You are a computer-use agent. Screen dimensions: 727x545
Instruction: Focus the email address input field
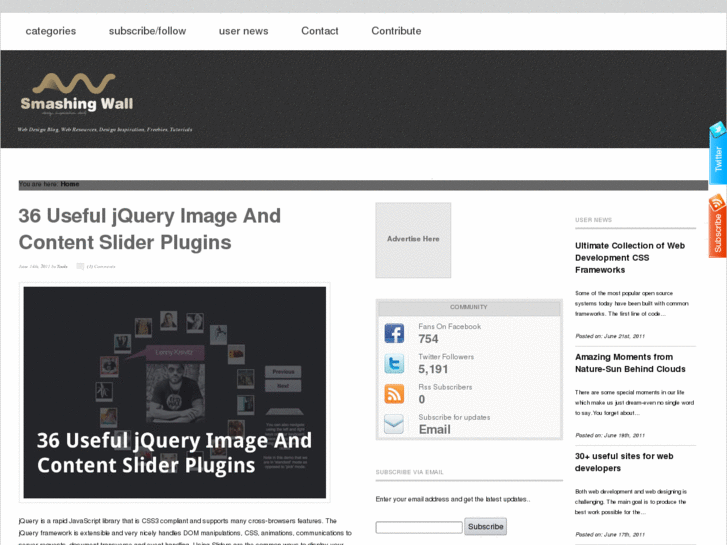(419, 527)
